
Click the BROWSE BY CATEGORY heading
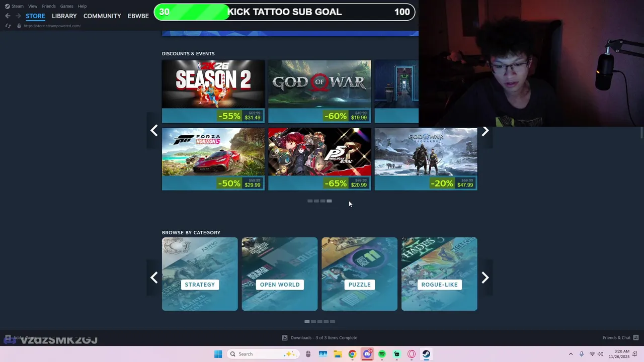tap(191, 232)
